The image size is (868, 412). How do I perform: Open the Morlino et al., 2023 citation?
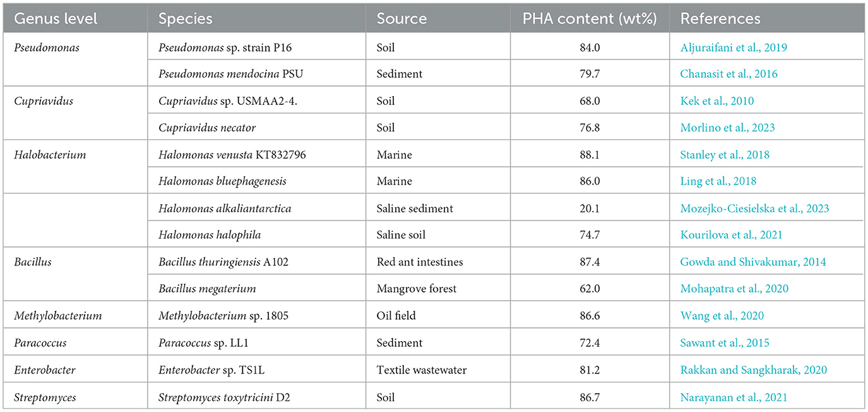(x=727, y=128)
